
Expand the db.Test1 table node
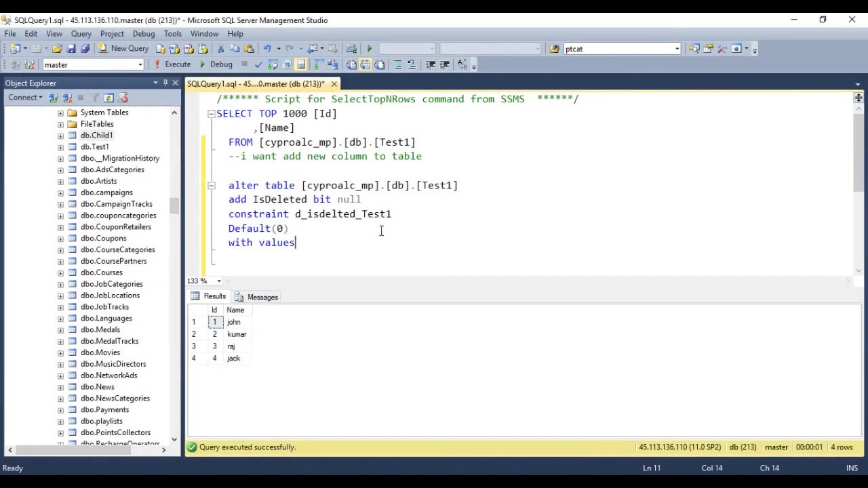click(60, 147)
